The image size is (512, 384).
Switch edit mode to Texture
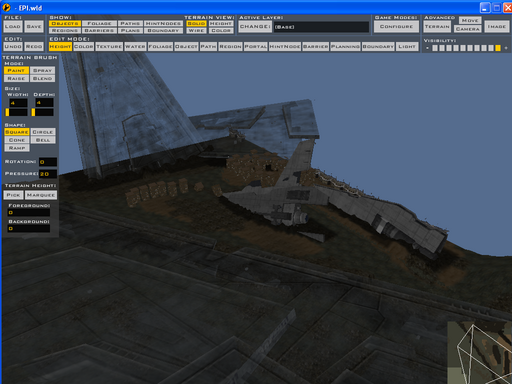coord(109,47)
